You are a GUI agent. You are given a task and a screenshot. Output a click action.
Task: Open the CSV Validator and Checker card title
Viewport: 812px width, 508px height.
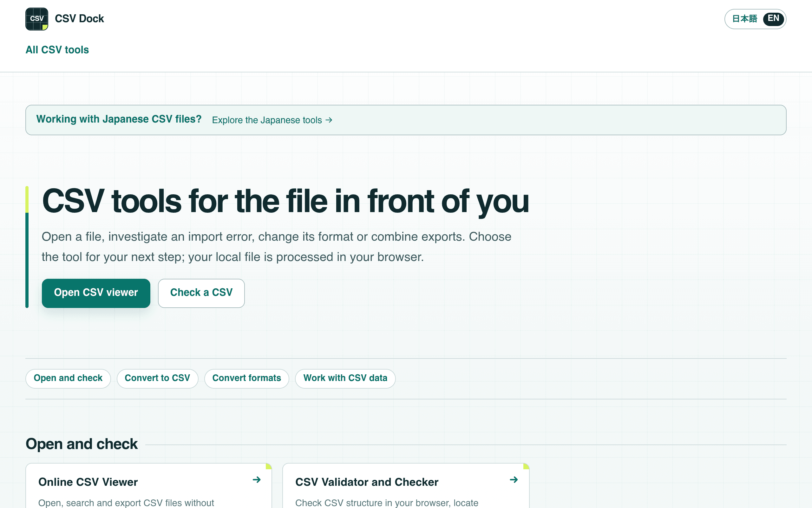point(367,482)
